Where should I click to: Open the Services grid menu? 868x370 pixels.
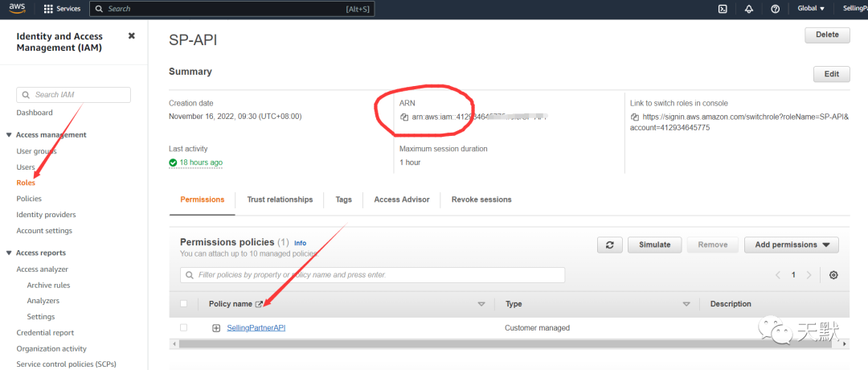(62, 9)
